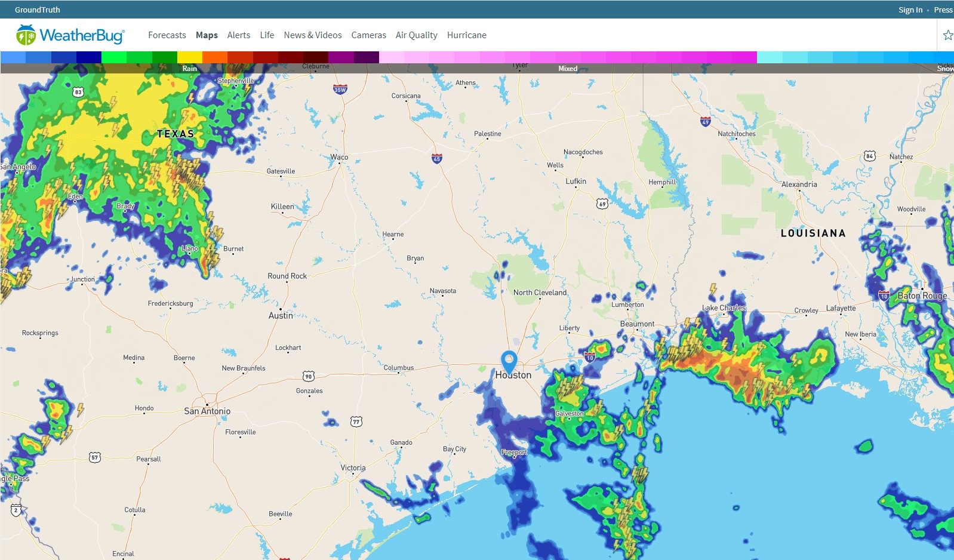This screenshot has width=954, height=560.
Task: Click the US 83 shield in northwest Texas
Action: point(78,92)
